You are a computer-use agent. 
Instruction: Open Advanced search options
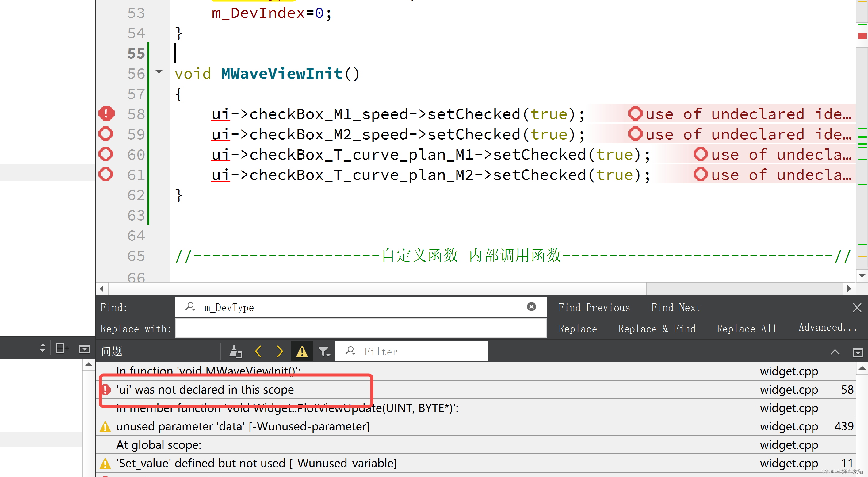(x=827, y=327)
